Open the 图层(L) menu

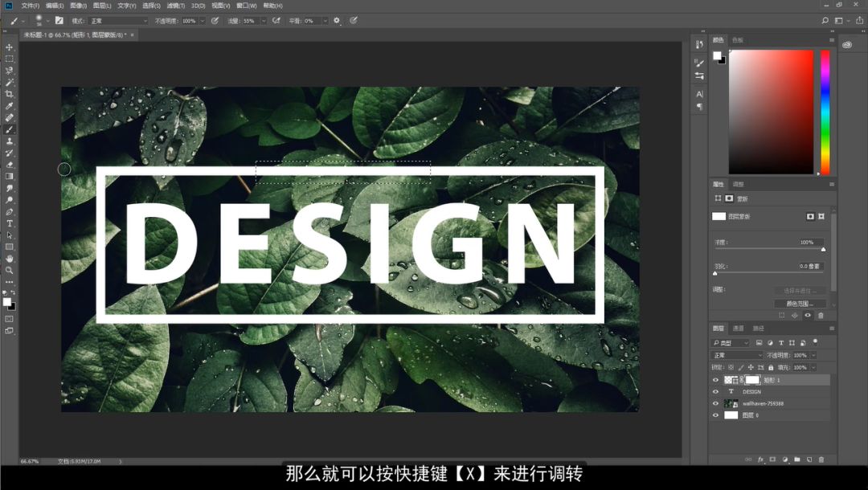[102, 6]
